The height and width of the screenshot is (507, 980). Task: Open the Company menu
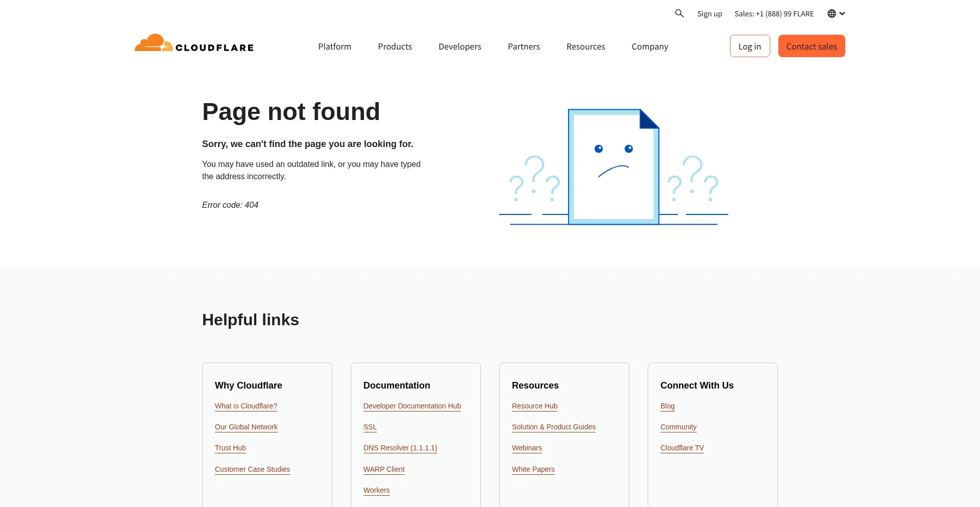point(650,46)
